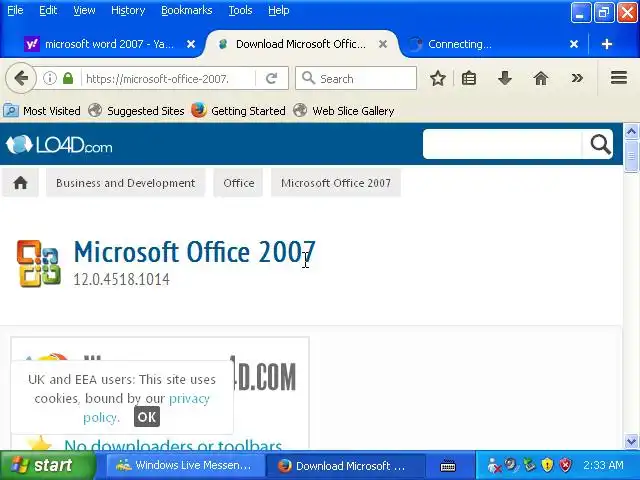
Task: Open the Windows start button
Action: 48,465
